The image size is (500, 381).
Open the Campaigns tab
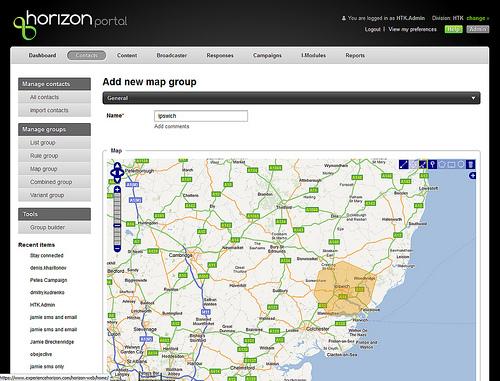[x=267, y=55]
